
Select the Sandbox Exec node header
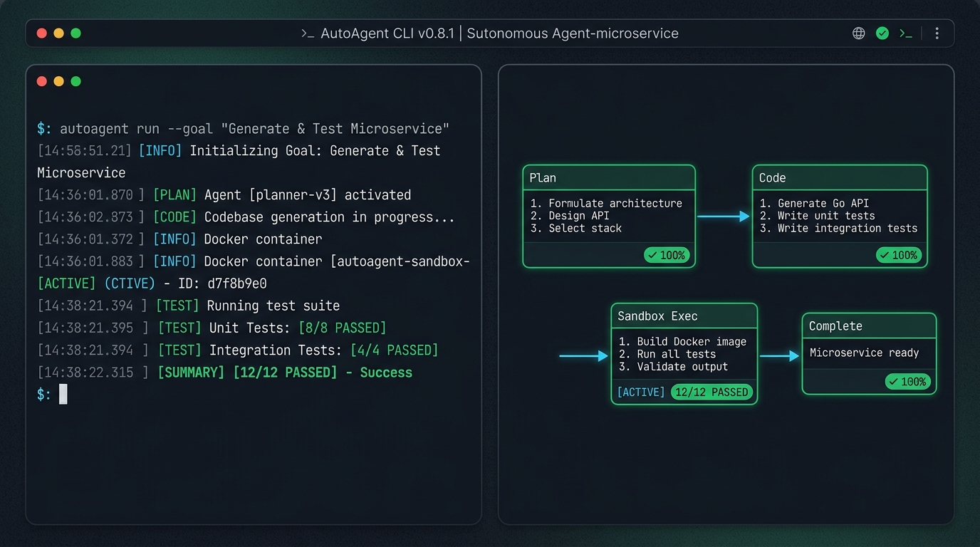pyautogui.click(x=684, y=316)
